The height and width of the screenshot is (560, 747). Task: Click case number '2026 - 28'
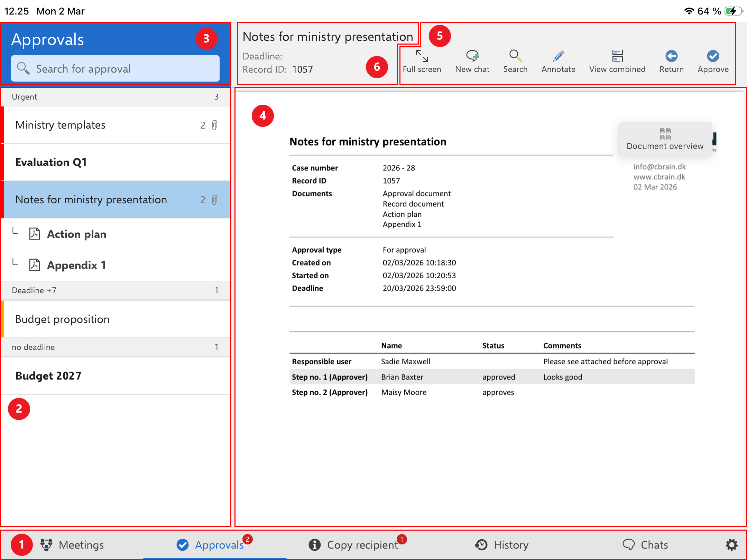(399, 168)
